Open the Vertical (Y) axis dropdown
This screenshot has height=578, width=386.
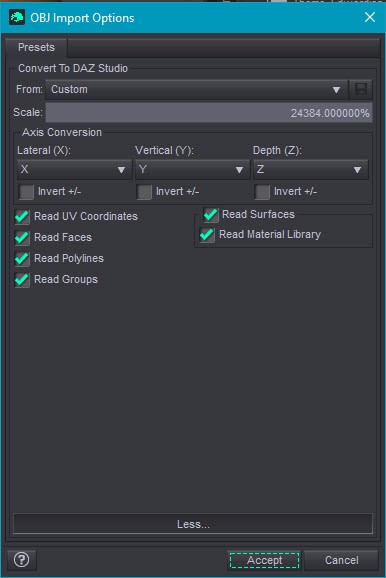192,169
